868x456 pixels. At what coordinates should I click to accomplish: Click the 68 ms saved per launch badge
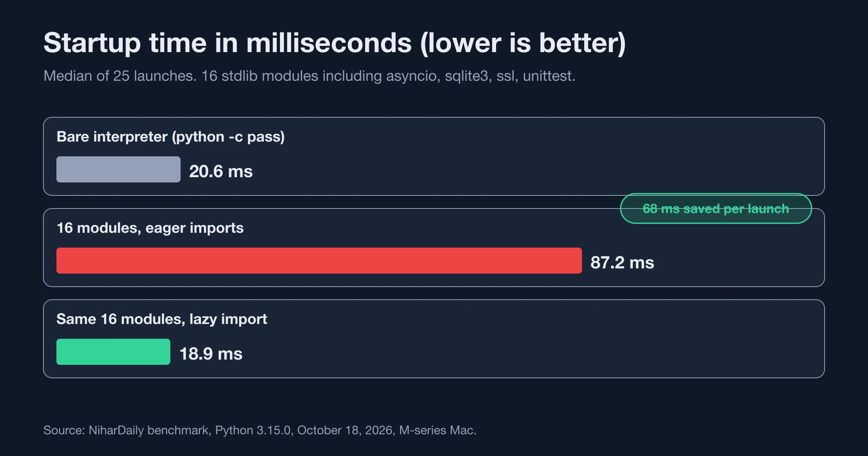click(716, 208)
